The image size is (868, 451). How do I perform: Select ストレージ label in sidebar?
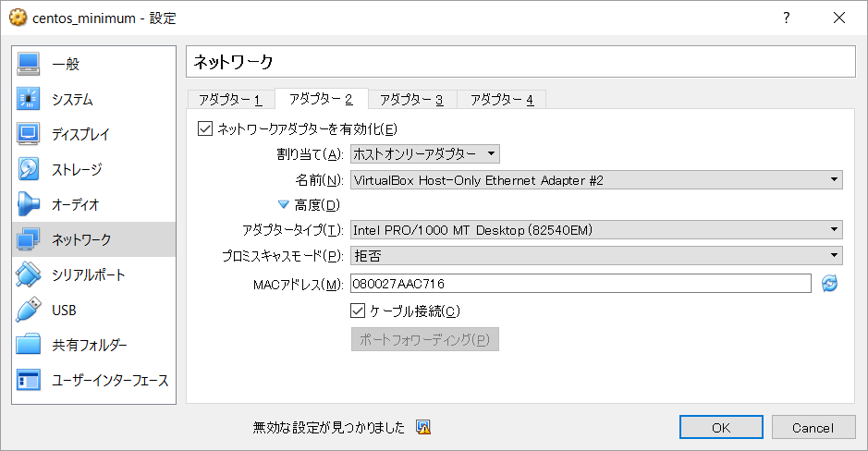[77, 169]
